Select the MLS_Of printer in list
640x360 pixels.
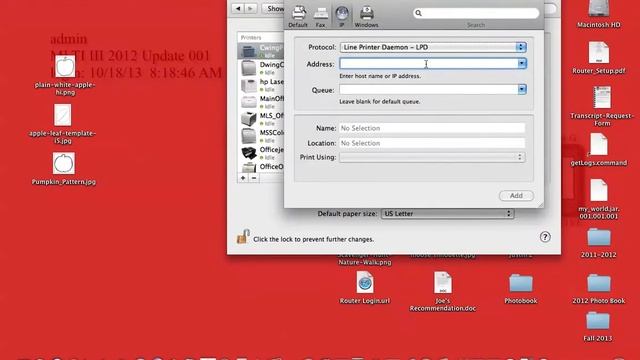261,119
